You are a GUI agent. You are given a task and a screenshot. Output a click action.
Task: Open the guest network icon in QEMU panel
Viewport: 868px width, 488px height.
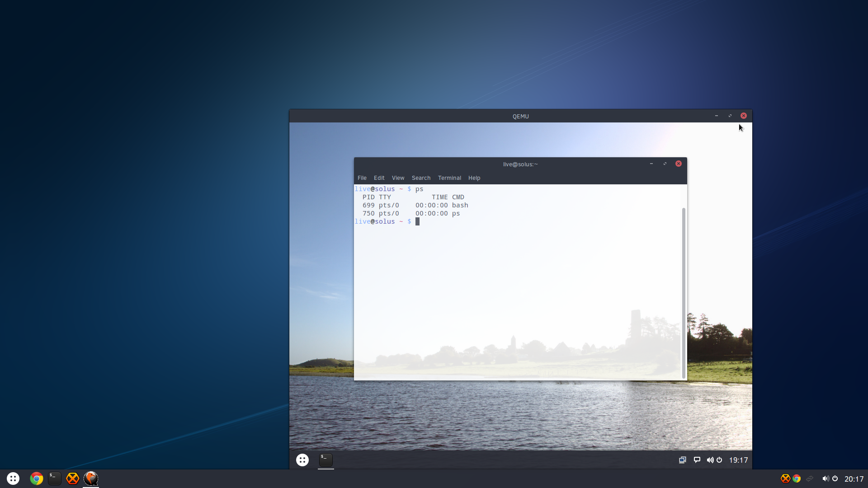683,460
